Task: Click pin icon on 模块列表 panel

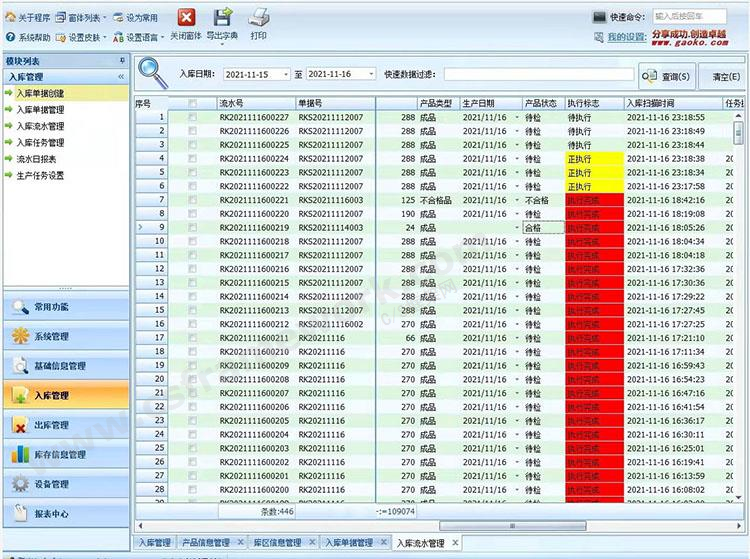Action: (122, 61)
